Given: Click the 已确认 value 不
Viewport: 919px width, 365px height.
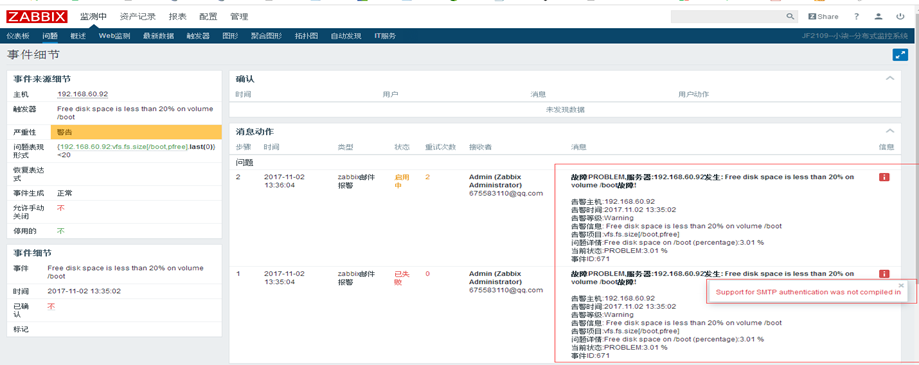Looking at the screenshot, I should (x=51, y=306).
